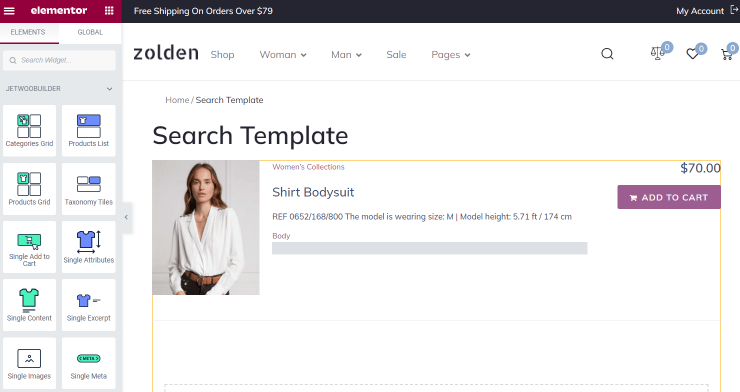Click the Search Template page heading
Screen dimensions: 740x392
(x=250, y=136)
